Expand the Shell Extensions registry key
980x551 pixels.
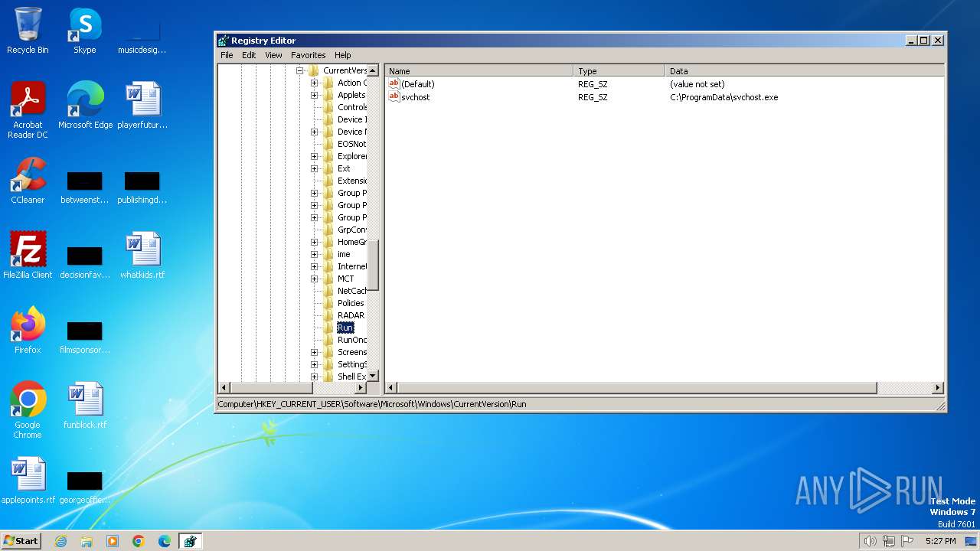point(314,377)
